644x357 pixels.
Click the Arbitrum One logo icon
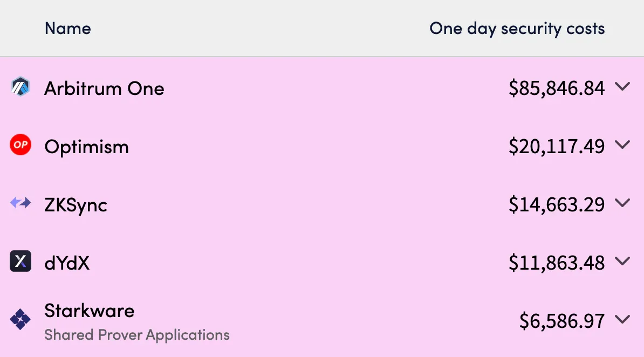click(x=20, y=87)
